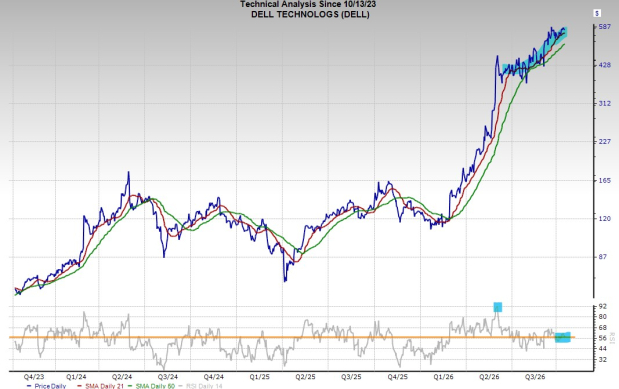The image size is (619, 389).
Task: Click the Q1/26 date axis label
Action: coord(443,377)
